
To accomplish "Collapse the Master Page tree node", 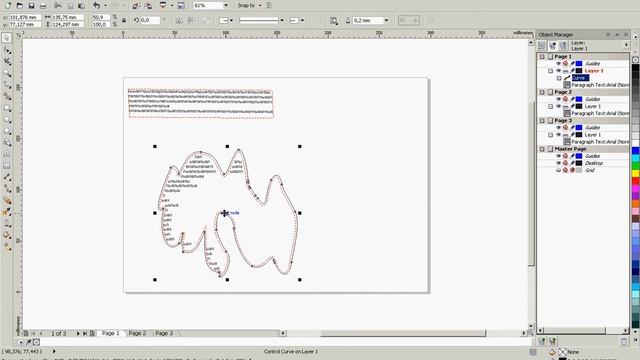I will [x=542, y=149].
